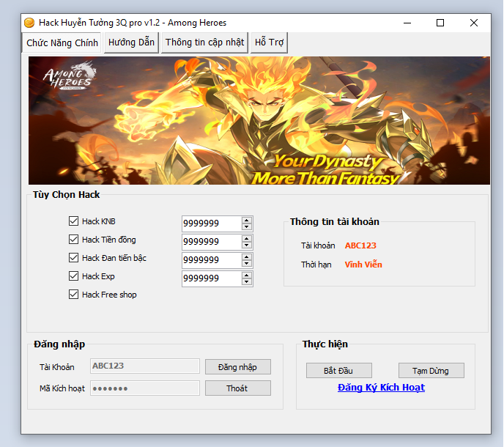Image resolution: width=504 pixels, height=447 pixels.
Task: Decrease Hack Tiền đồng value with down arrow
Action: pyautogui.click(x=247, y=245)
